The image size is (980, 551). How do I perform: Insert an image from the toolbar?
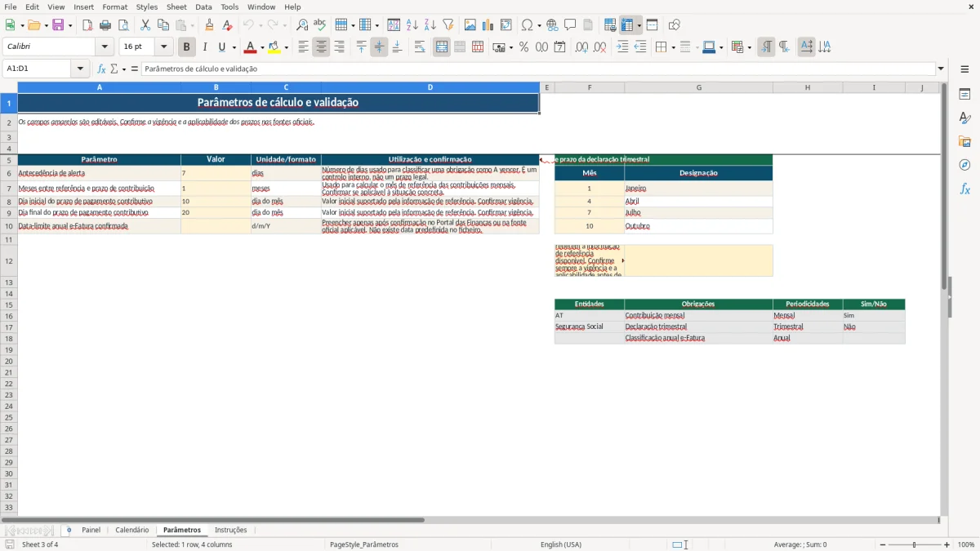(x=470, y=25)
